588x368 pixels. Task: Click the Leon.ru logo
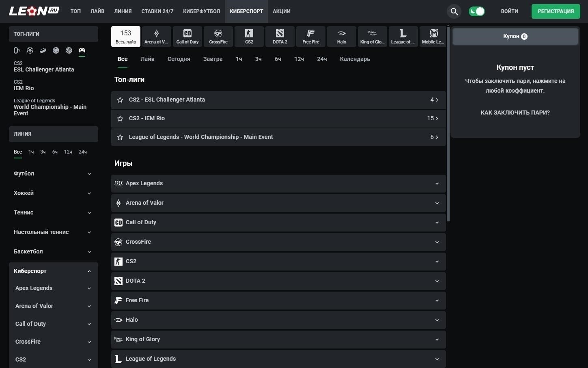[x=34, y=11]
